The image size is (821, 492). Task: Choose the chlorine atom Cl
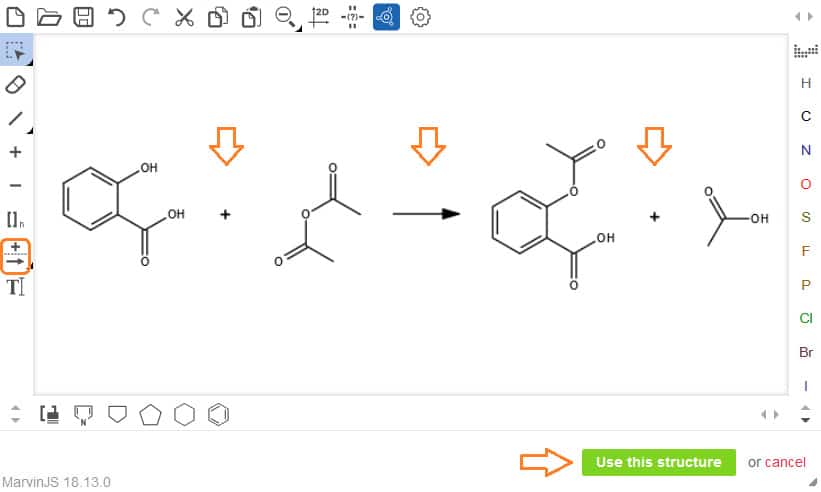point(806,318)
